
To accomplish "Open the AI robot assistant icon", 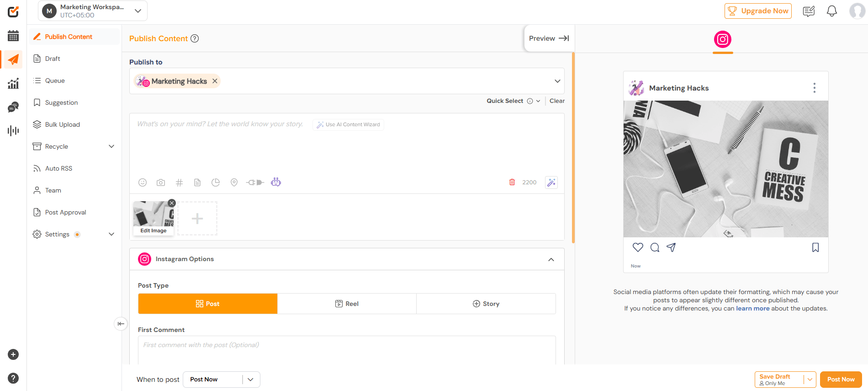I will 276,182.
